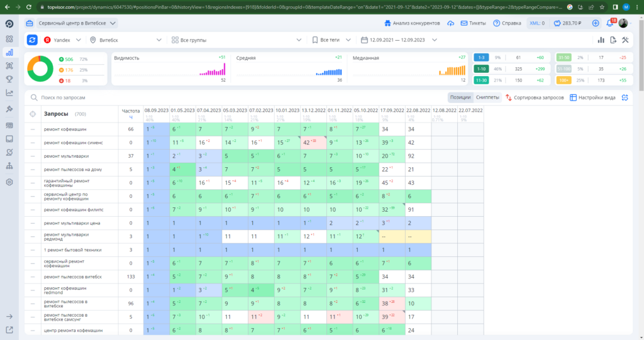The width and height of the screenshot is (644, 340).
Task: Select the 11-30 position range badge
Action: coord(481,80)
